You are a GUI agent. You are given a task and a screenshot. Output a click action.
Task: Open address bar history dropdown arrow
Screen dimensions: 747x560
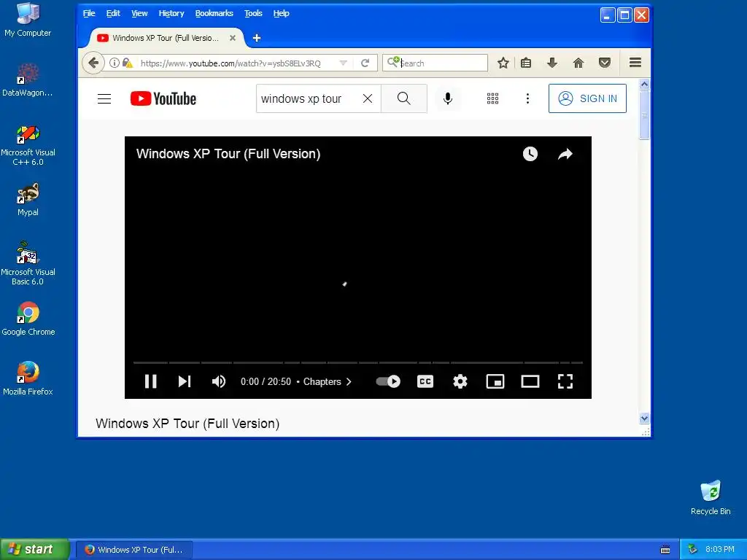coord(343,63)
